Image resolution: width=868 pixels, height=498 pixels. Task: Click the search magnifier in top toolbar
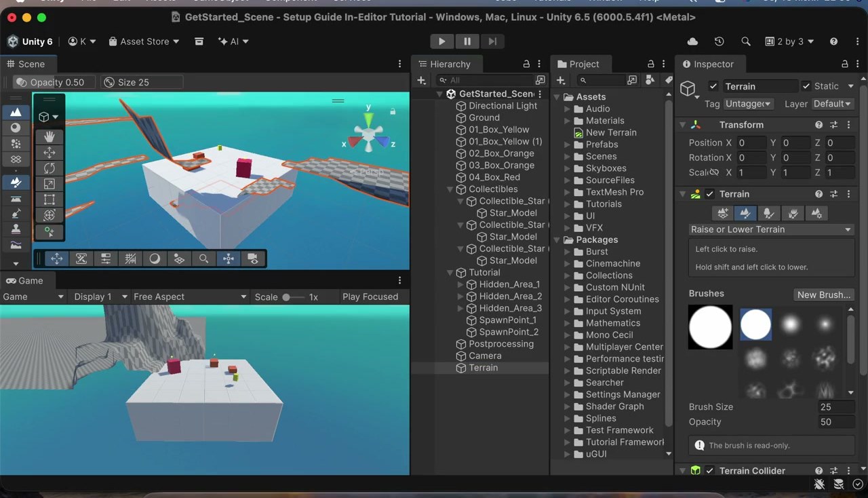pos(746,41)
